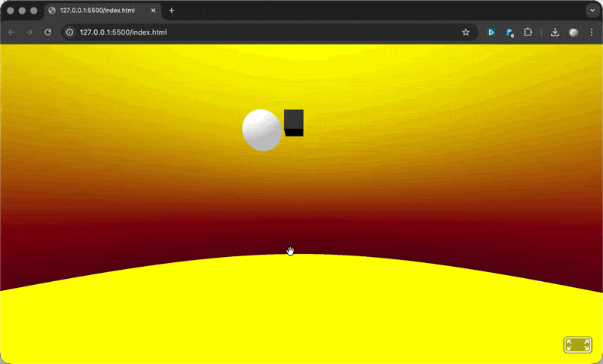Select the 127.0.0.1:5500/index.html tab
Image resolution: width=603 pixels, height=364 pixels.
(x=103, y=11)
